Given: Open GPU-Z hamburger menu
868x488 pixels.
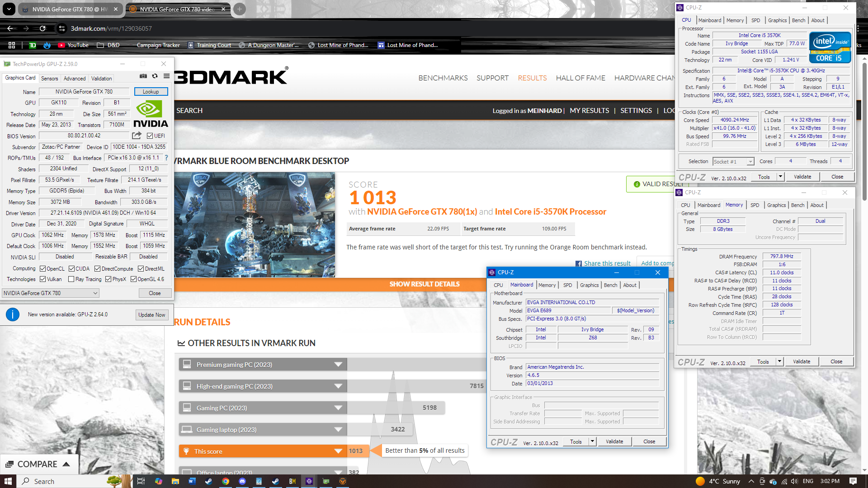Looking at the screenshot, I should [x=166, y=76].
